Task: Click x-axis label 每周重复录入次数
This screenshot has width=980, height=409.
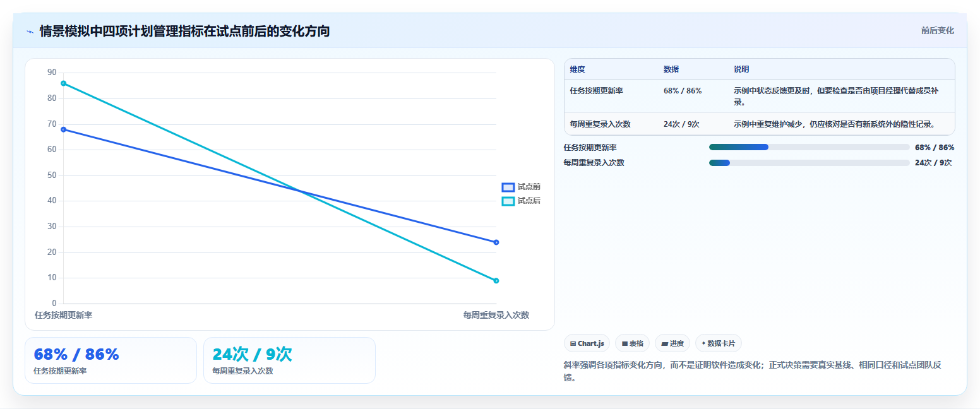Action: (496, 315)
